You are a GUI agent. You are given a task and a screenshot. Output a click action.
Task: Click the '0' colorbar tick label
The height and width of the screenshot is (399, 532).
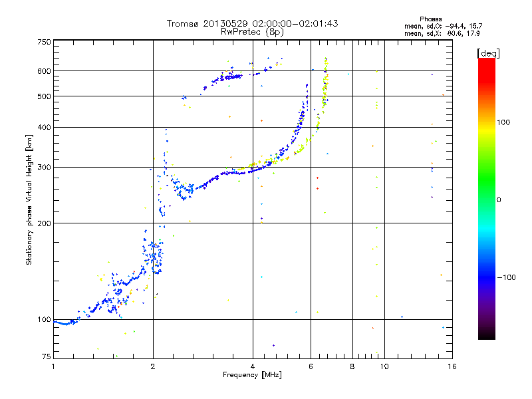point(499,200)
